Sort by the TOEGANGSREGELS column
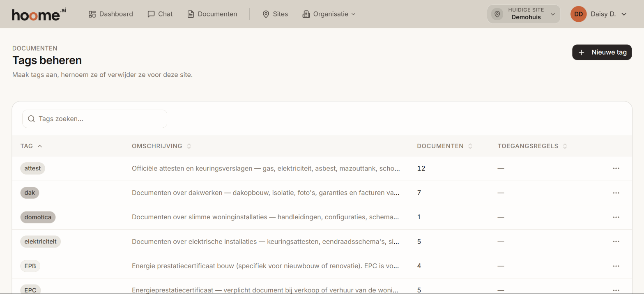Image resolution: width=644 pixels, height=294 pixels. click(532, 146)
